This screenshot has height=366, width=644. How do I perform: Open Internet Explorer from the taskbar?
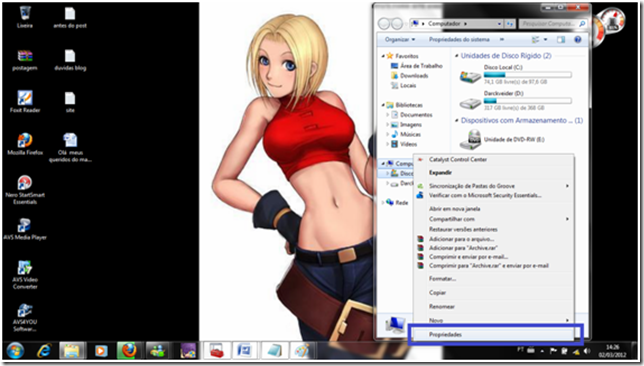(44, 351)
